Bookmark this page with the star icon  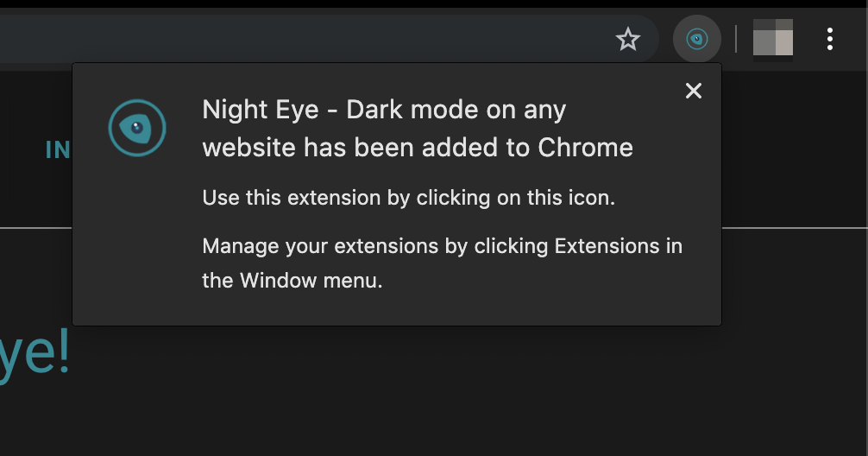(x=628, y=39)
